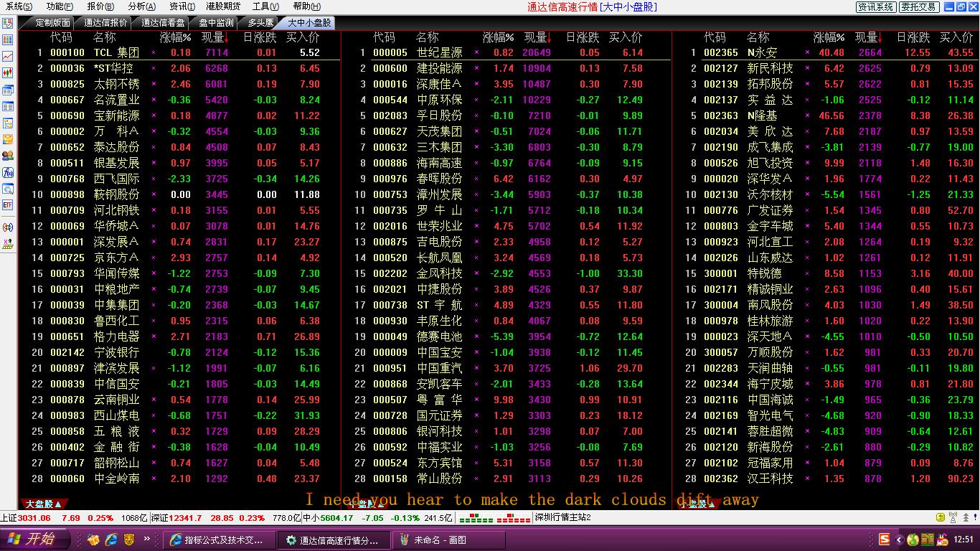Click the antenna signal status bar icon
Viewport: 980px width, 551px height.
point(953,517)
